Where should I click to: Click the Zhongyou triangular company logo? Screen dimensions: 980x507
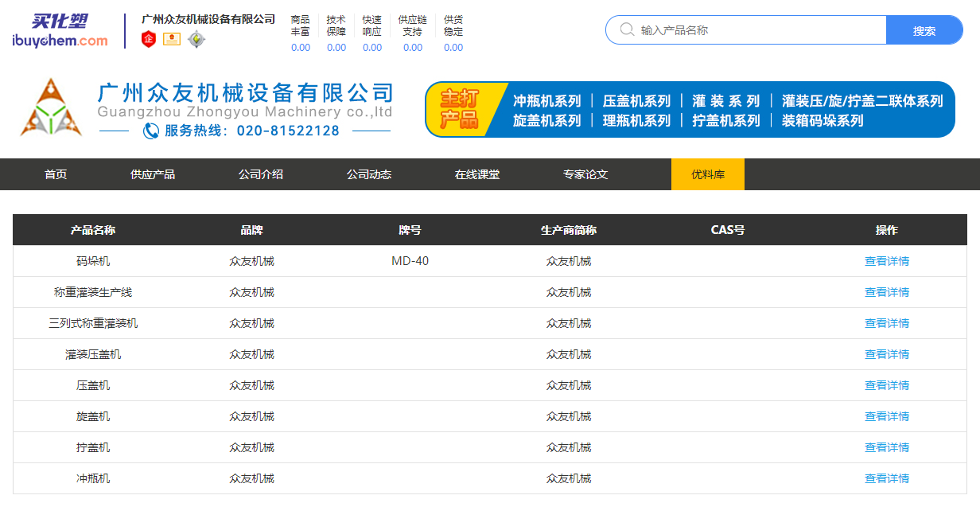pos(51,108)
